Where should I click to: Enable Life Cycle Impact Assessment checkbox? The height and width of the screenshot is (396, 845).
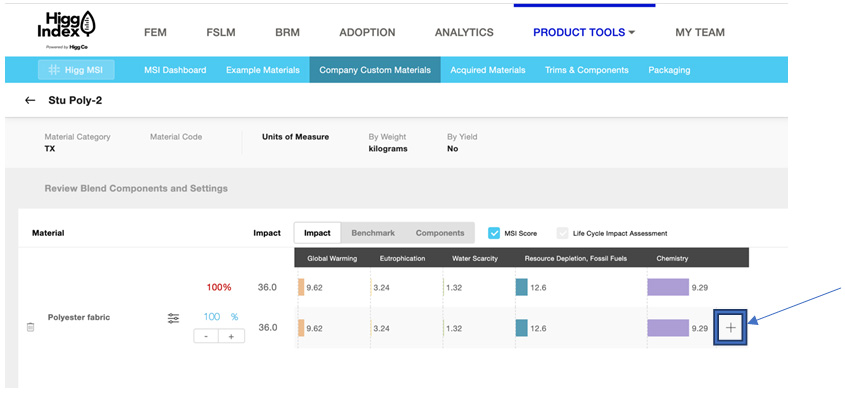pyautogui.click(x=563, y=233)
